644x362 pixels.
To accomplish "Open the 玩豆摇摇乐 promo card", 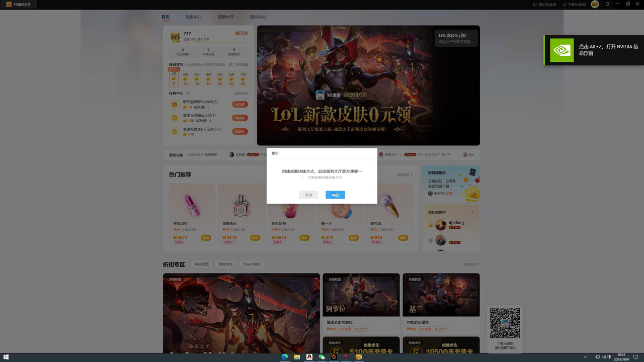I will (451, 184).
